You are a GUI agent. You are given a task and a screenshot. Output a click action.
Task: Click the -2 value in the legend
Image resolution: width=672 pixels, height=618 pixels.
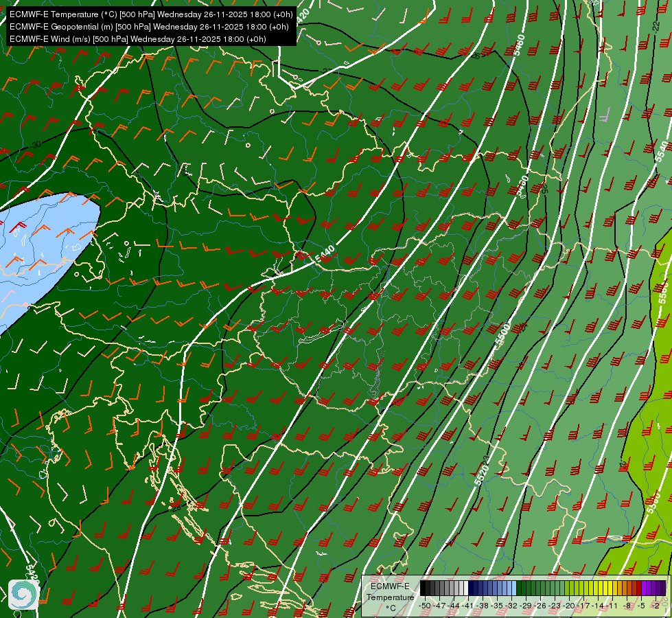click(x=656, y=606)
